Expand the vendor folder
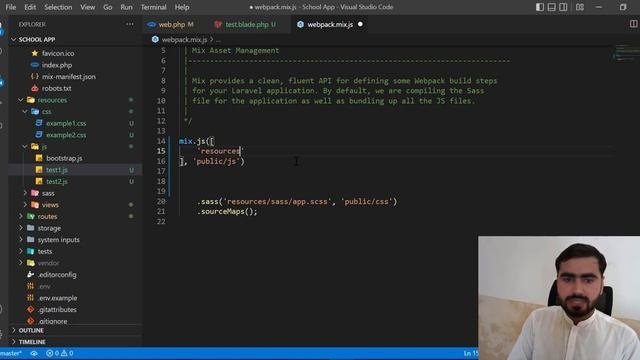This screenshot has width=640, height=360. click(x=48, y=263)
